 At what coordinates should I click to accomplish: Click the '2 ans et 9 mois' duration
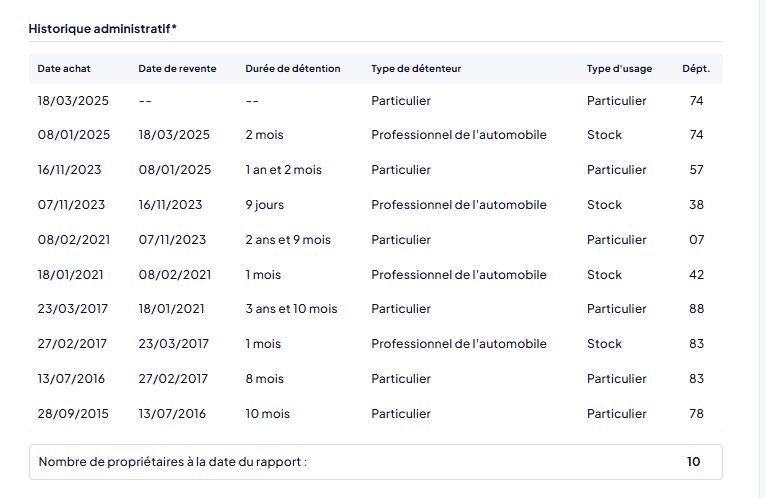coord(287,240)
